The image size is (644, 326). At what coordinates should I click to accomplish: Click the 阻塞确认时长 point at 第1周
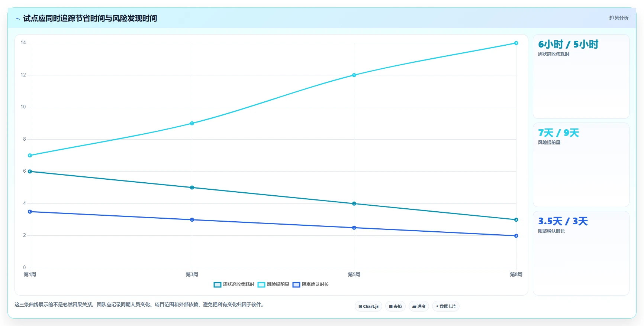coord(30,212)
